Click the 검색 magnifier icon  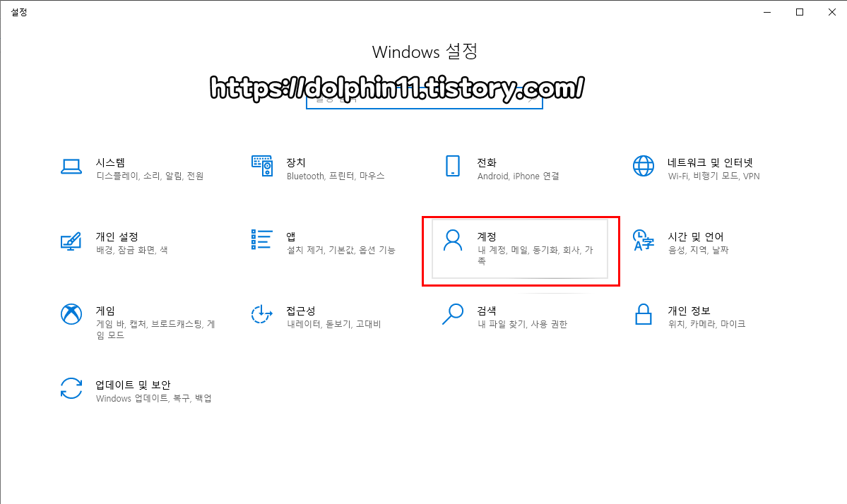tap(453, 314)
